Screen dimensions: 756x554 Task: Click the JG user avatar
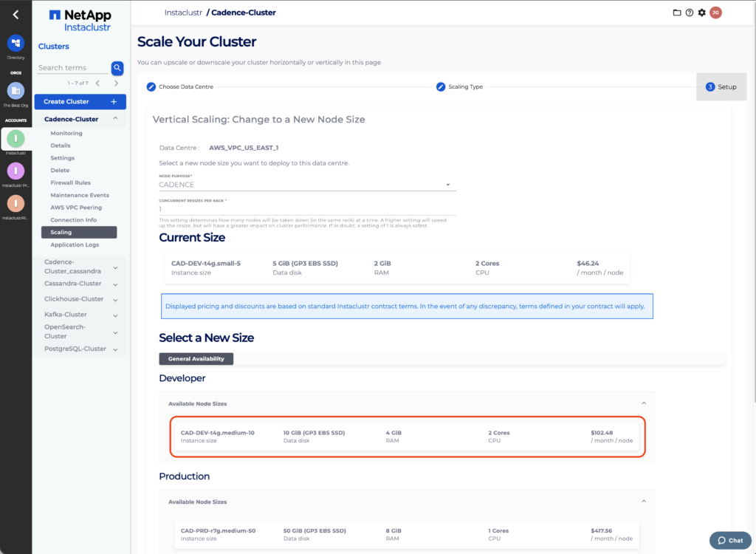[715, 13]
